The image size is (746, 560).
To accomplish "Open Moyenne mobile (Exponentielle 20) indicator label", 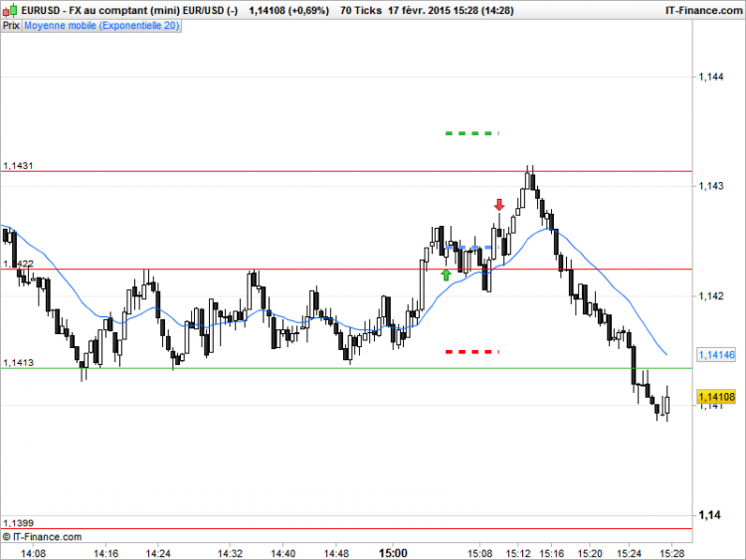I will [x=101, y=26].
